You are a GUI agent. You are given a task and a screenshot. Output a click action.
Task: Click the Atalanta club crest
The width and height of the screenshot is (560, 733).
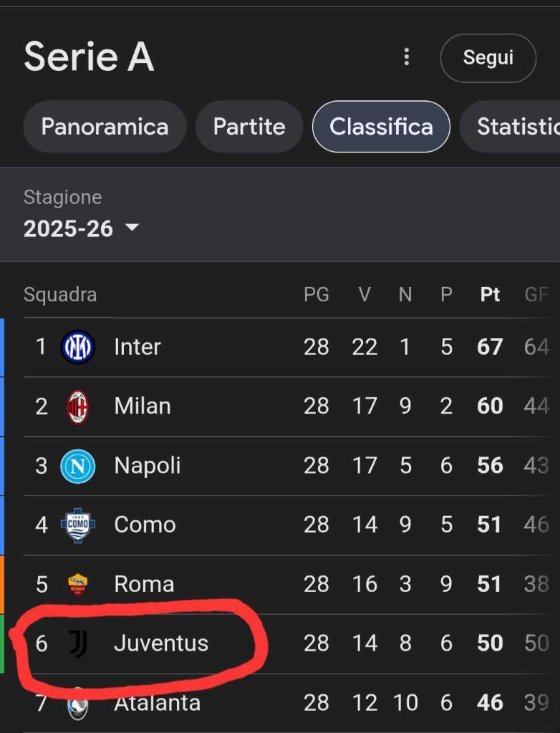tap(77, 705)
